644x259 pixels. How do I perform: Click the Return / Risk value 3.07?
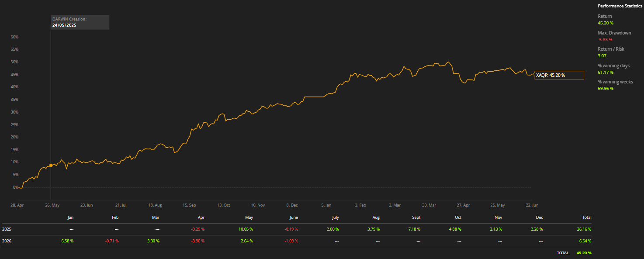[x=602, y=56]
